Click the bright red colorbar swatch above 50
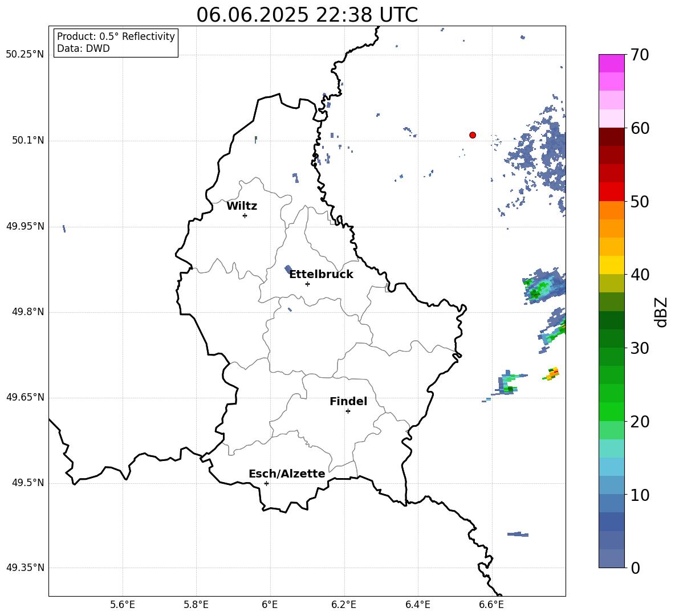This screenshot has height=616, width=675. 611,192
